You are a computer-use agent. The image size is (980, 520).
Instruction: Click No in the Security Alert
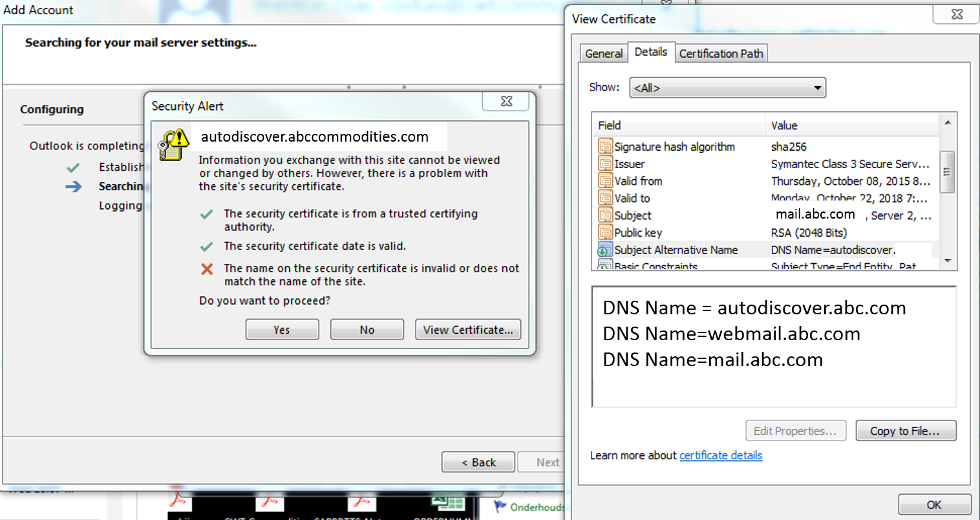[x=367, y=330]
